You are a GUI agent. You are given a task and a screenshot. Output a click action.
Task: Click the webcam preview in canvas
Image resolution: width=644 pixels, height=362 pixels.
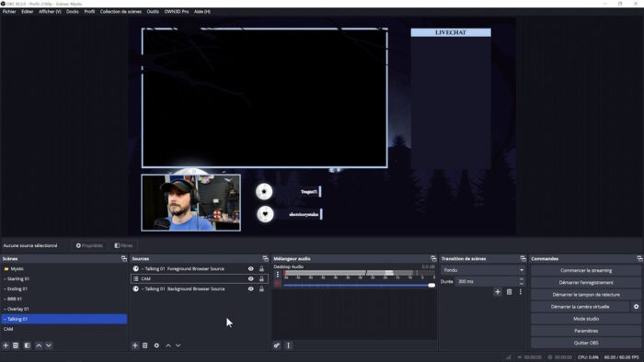(191, 202)
